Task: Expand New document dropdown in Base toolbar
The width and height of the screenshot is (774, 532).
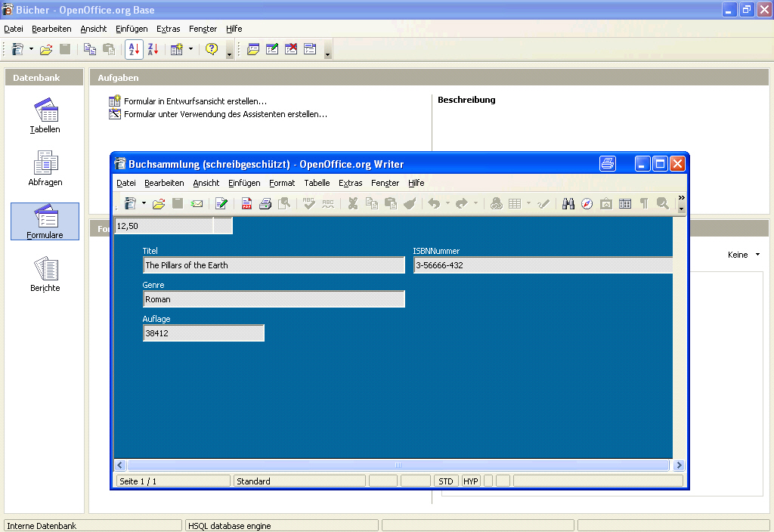Action: point(31,49)
